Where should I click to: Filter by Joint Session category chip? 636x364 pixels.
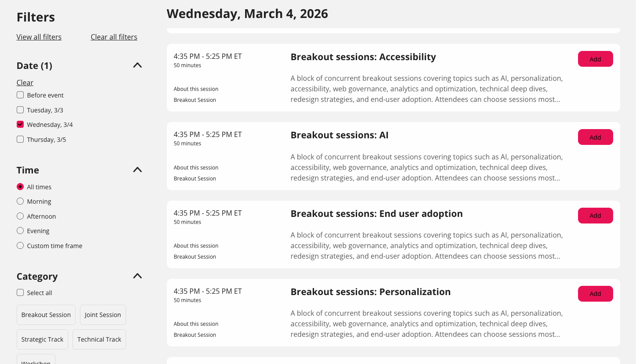103,315
